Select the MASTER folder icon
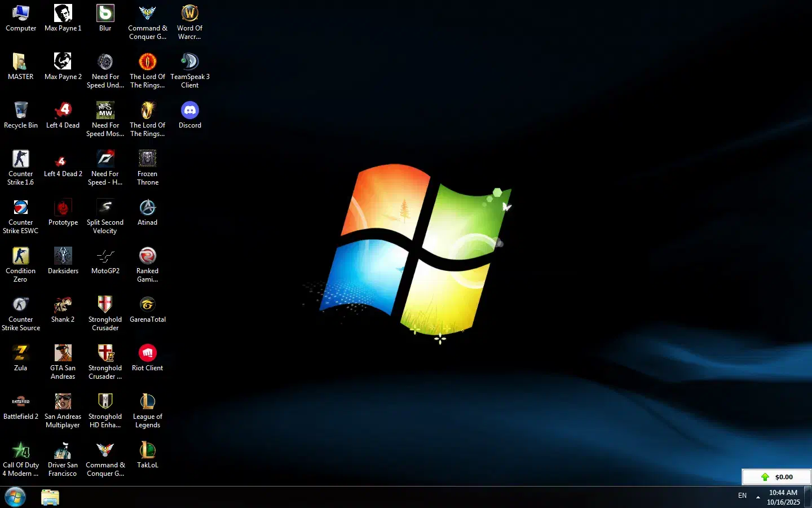The width and height of the screenshot is (812, 508). tap(21, 62)
